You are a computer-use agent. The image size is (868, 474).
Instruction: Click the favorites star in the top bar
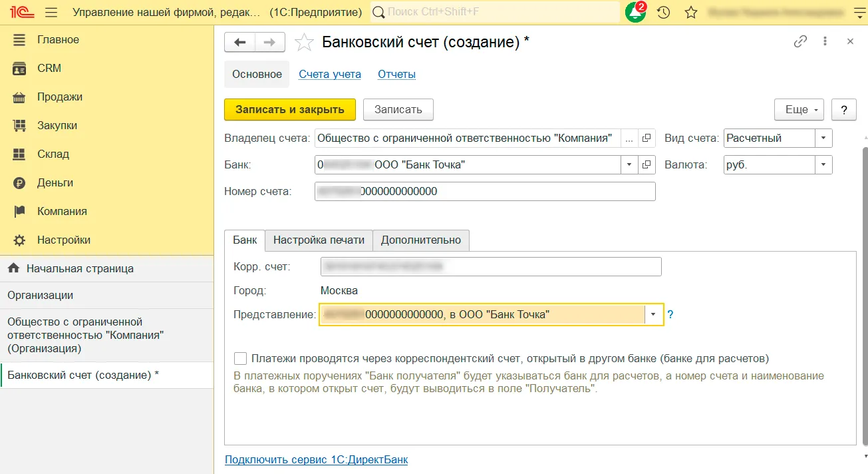(x=691, y=12)
